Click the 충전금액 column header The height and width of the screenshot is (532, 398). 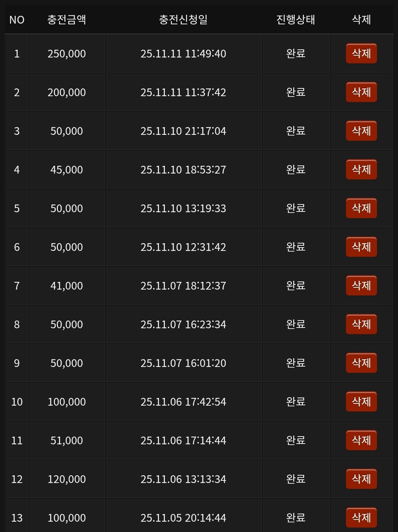click(66, 20)
